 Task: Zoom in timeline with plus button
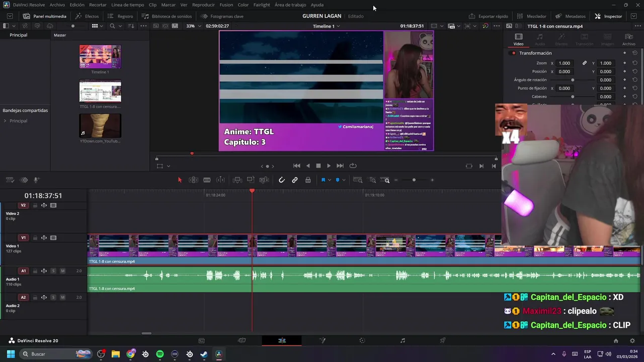tap(432, 180)
